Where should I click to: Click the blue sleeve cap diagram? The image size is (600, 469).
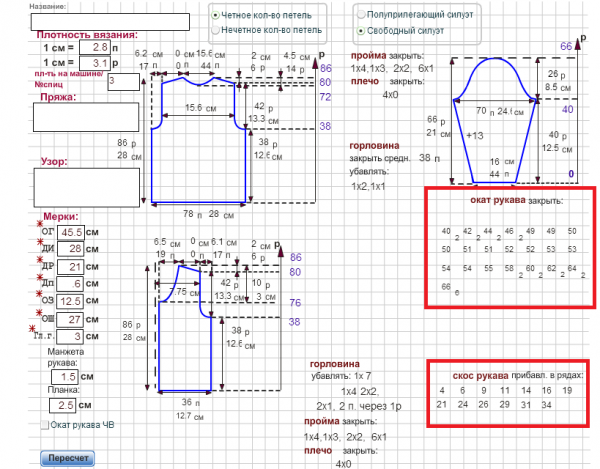coord(497,110)
